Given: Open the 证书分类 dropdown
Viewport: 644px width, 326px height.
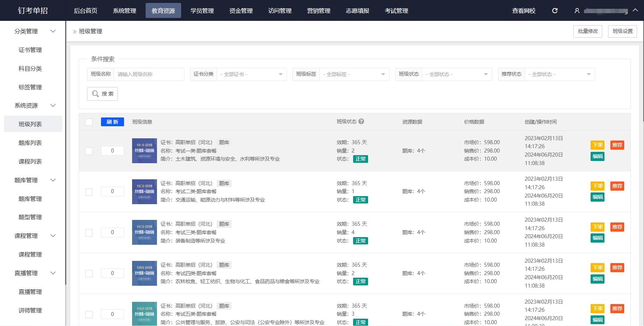Looking at the screenshot, I should 252,74.
